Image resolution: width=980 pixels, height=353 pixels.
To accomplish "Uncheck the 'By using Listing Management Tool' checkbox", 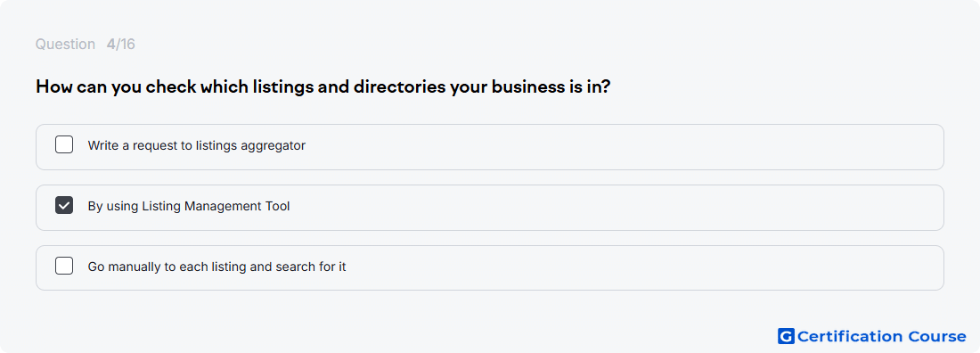I will point(64,205).
